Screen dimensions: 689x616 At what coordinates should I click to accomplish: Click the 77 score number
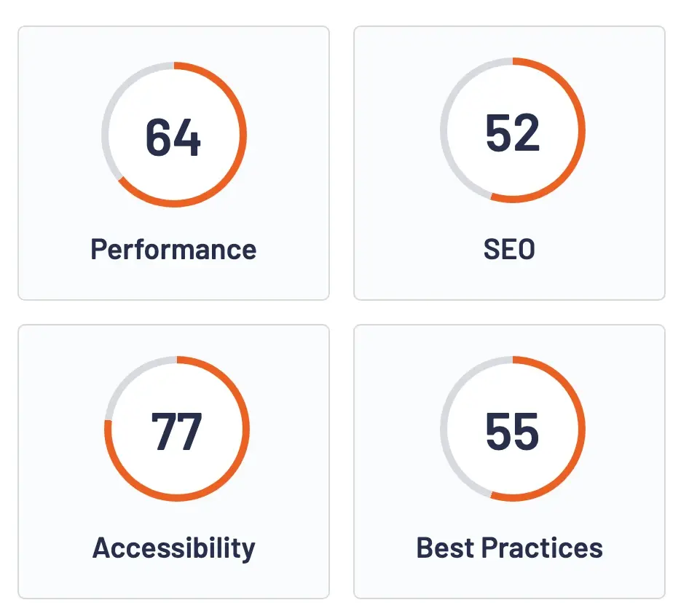[176, 431]
